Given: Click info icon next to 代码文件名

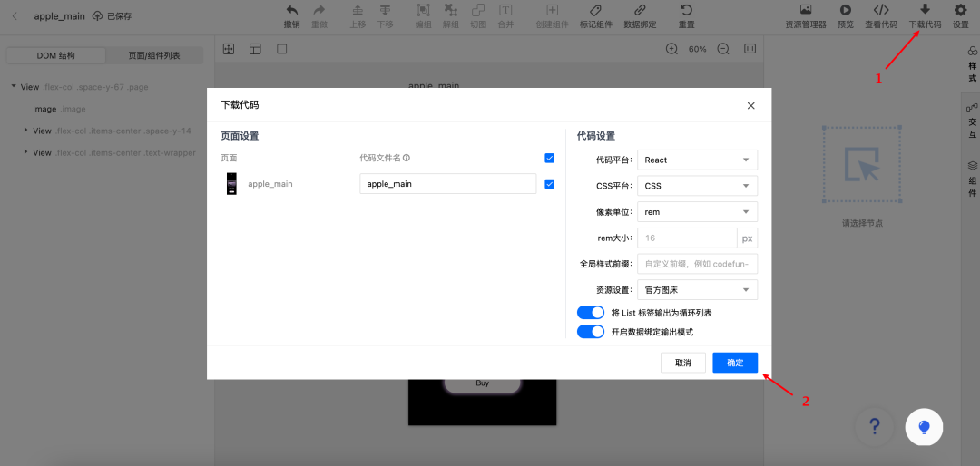Looking at the screenshot, I should point(407,158).
